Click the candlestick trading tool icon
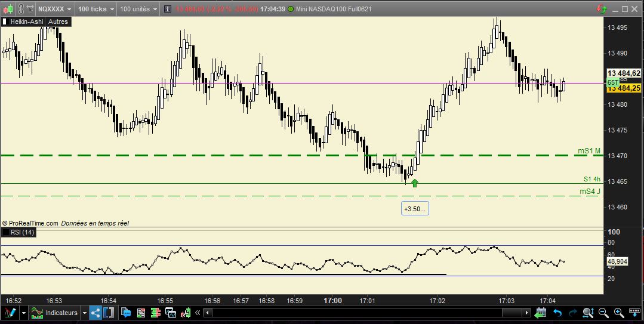 185,313
